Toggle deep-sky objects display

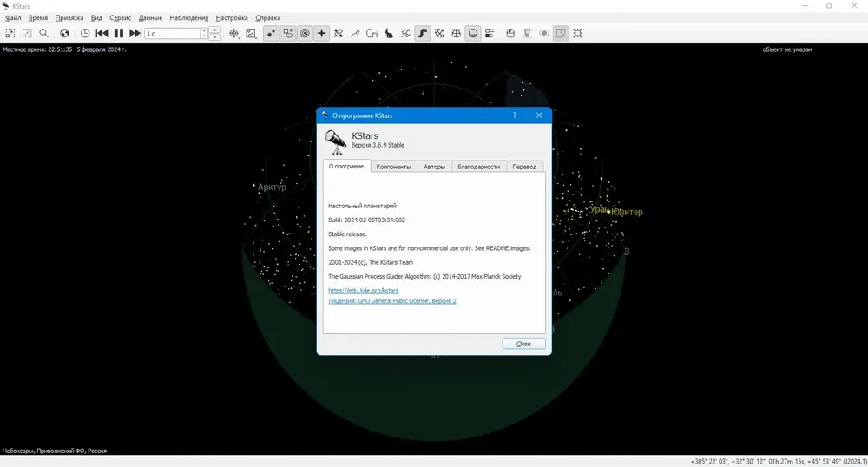[x=288, y=33]
